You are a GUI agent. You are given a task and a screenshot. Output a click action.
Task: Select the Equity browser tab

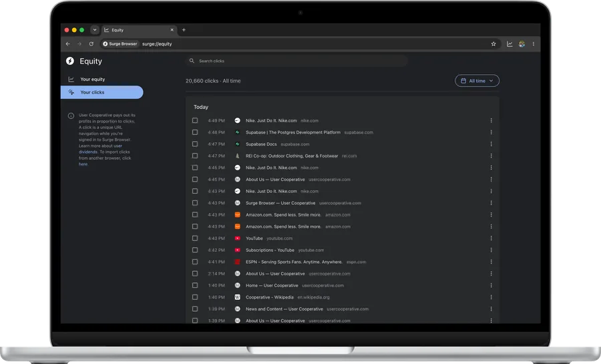pos(139,30)
